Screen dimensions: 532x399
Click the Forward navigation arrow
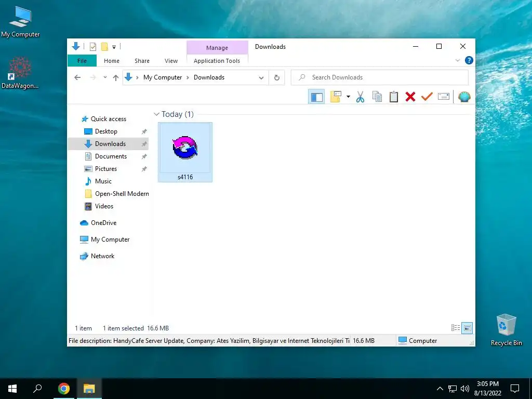[93, 78]
